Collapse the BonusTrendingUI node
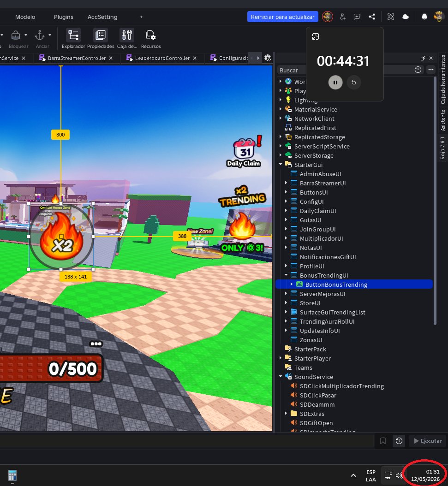 click(x=286, y=275)
